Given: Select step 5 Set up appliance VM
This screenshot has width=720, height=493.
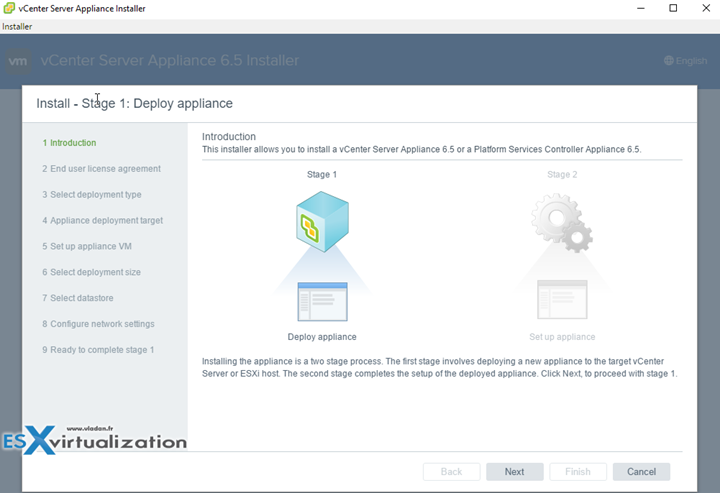Looking at the screenshot, I should 87,246.
